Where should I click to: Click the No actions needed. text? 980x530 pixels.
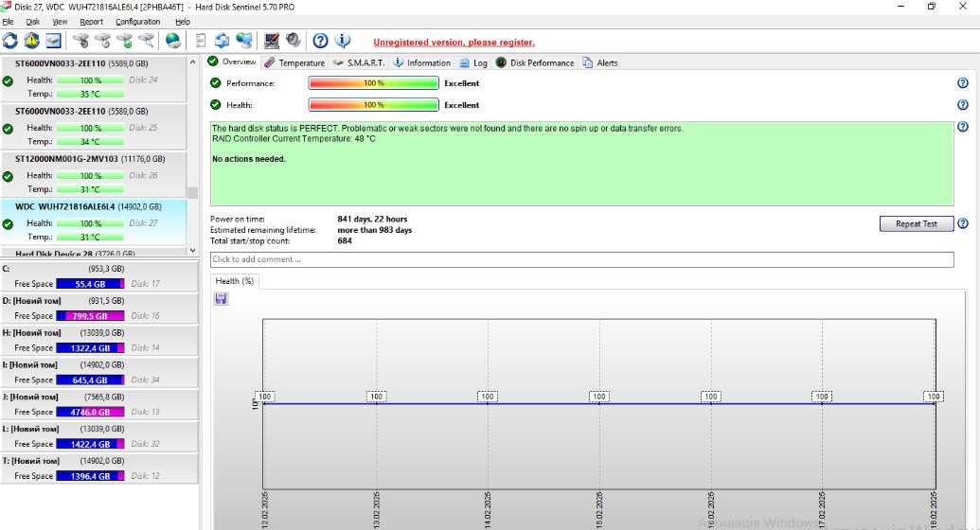(x=249, y=159)
